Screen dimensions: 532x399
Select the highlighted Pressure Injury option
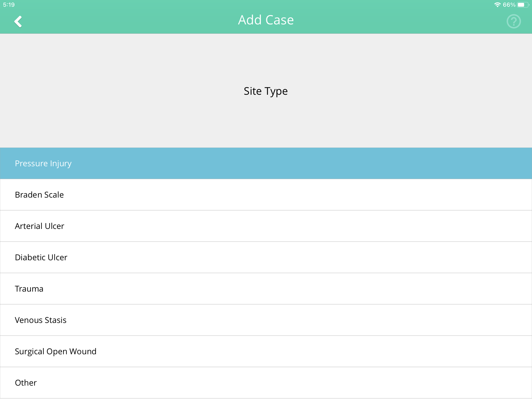(266, 163)
